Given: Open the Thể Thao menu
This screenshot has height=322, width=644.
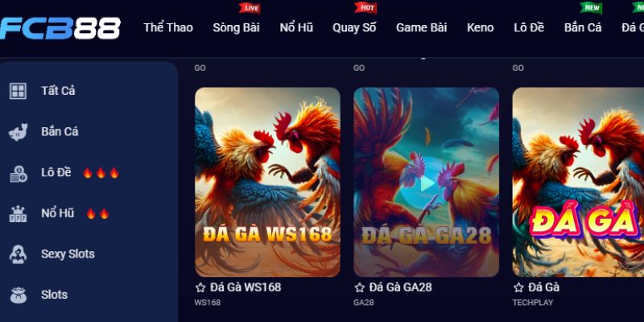Looking at the screenshot, I should tap(168, 28).
